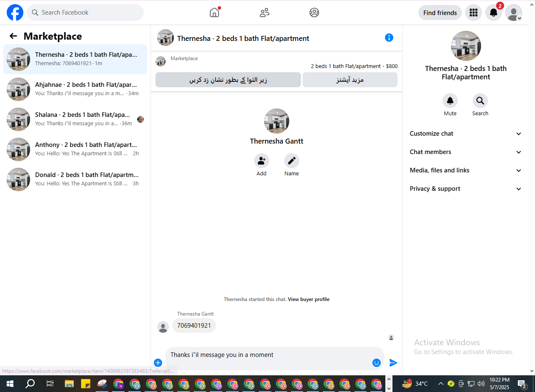Click the sender avatar beside message 7069401921
535x392 pixels.
tap(163, 327)
